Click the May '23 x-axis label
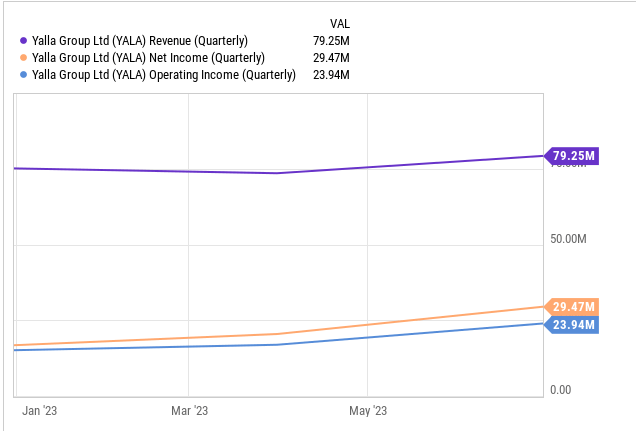 click(367, 411)
